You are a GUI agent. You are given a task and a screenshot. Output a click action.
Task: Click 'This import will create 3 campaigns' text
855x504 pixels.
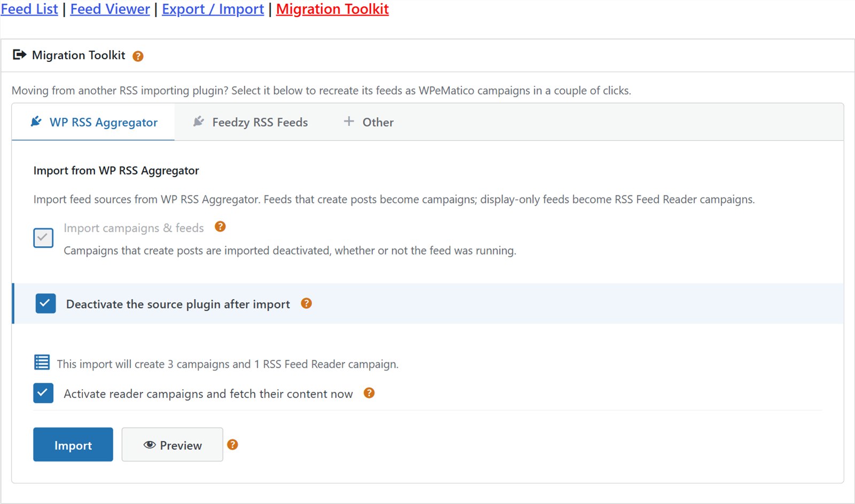point(228,364)
